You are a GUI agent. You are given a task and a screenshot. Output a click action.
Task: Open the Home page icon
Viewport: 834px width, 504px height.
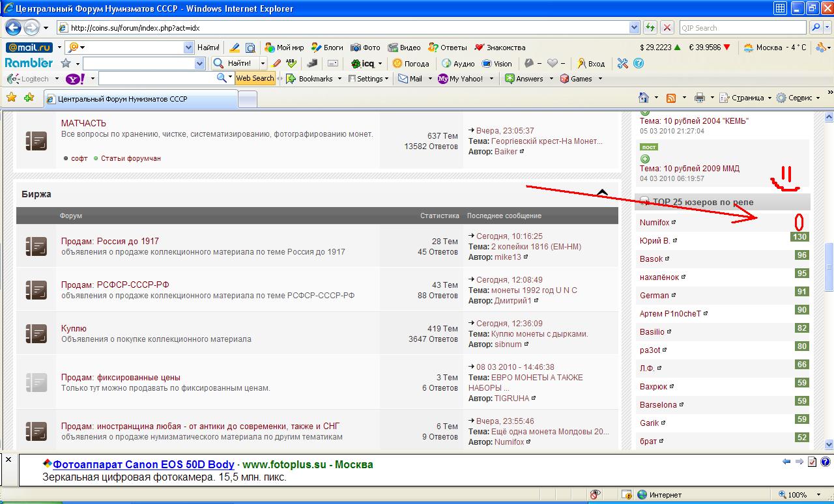(644, 98)
